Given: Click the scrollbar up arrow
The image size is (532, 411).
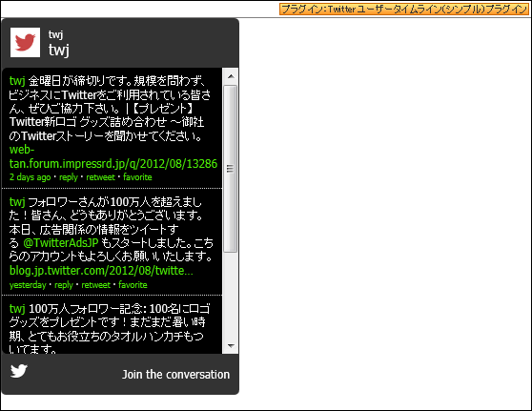Looking at the screenshot, I should [x=231, y=76].
